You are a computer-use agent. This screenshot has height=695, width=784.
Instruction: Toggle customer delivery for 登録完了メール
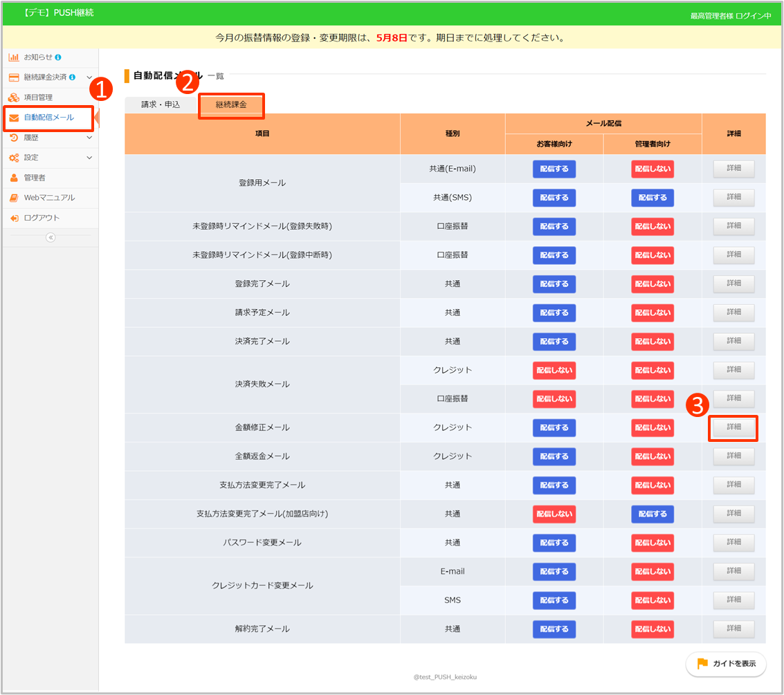[554, 284]
